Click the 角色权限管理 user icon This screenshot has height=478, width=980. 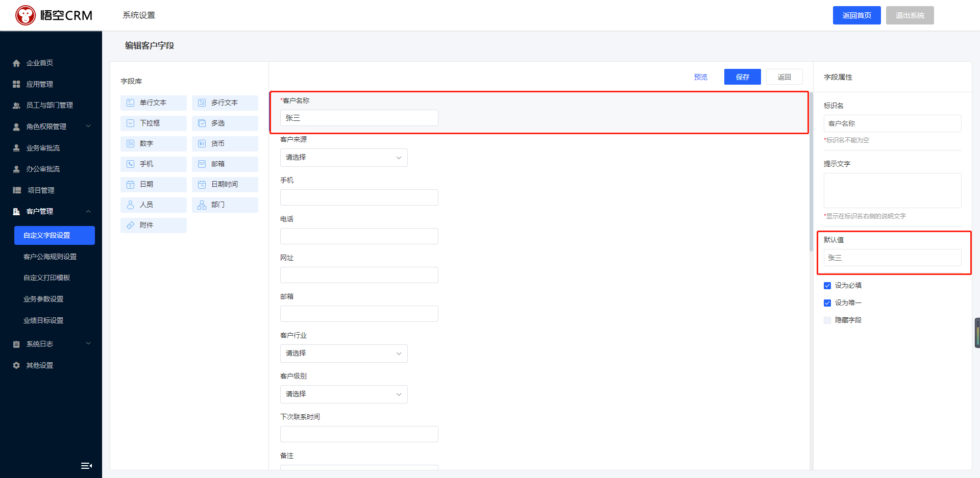tap(16, 127)
